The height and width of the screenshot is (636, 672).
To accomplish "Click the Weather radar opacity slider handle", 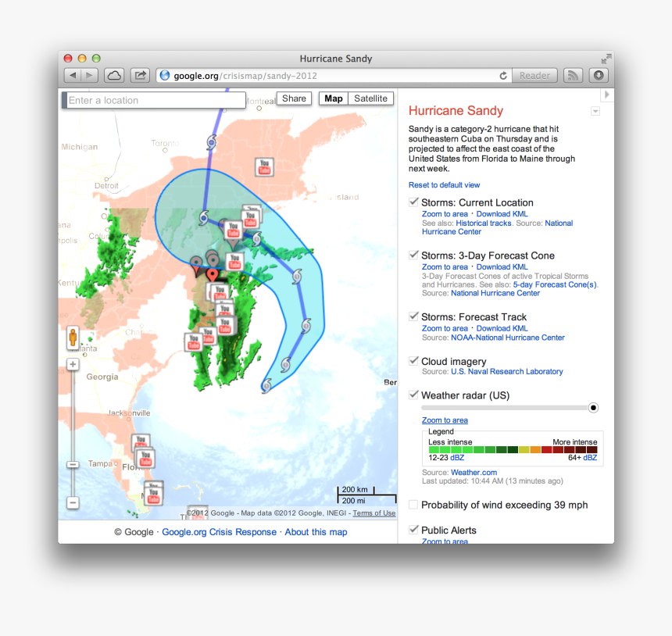I will pos(593,408).
